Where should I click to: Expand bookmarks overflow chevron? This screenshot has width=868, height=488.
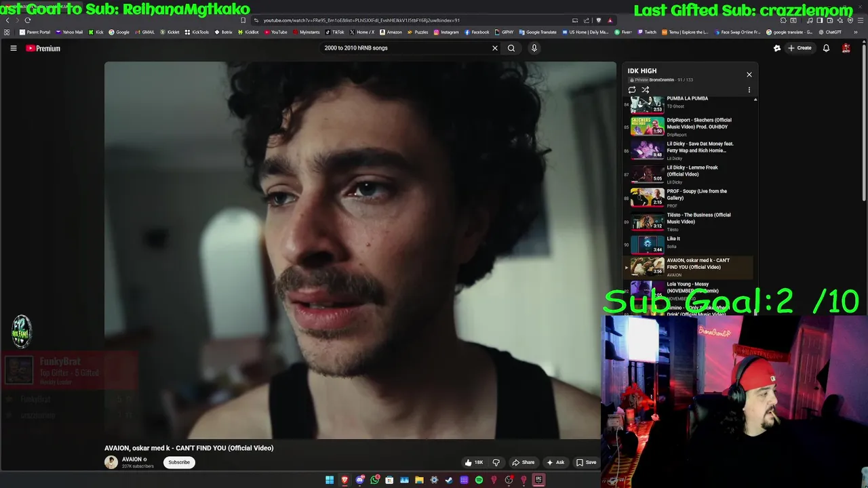[856, 32]
